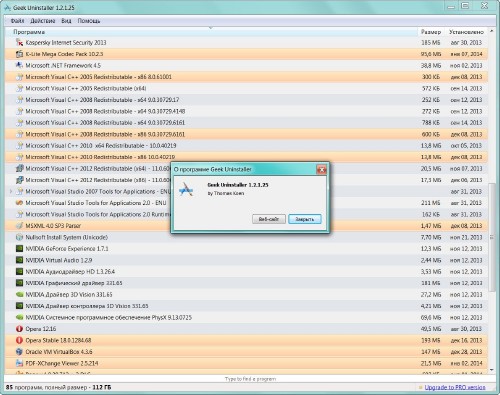500x395 pixels.
Task: Sort list by Размер column header
Action: tap(431, 32)
